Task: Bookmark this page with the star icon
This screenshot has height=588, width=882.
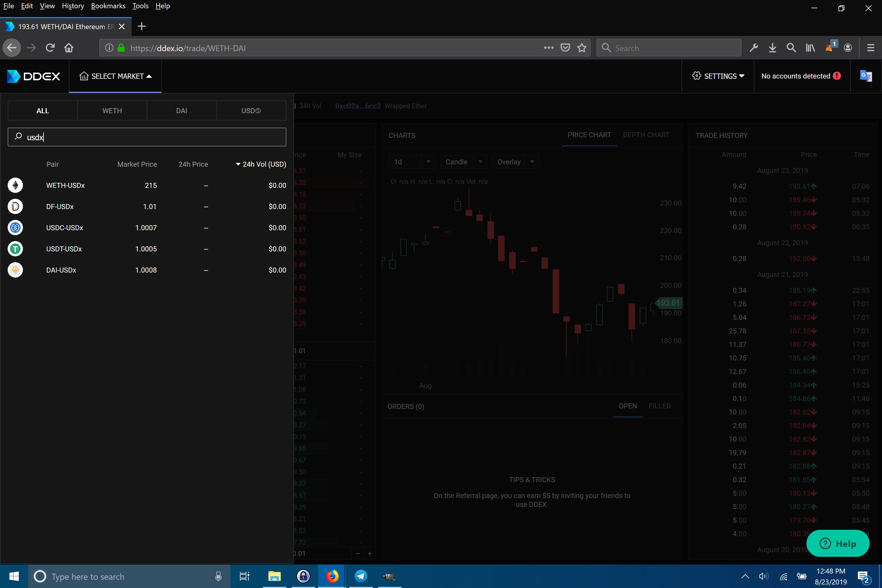Action: 582,48
